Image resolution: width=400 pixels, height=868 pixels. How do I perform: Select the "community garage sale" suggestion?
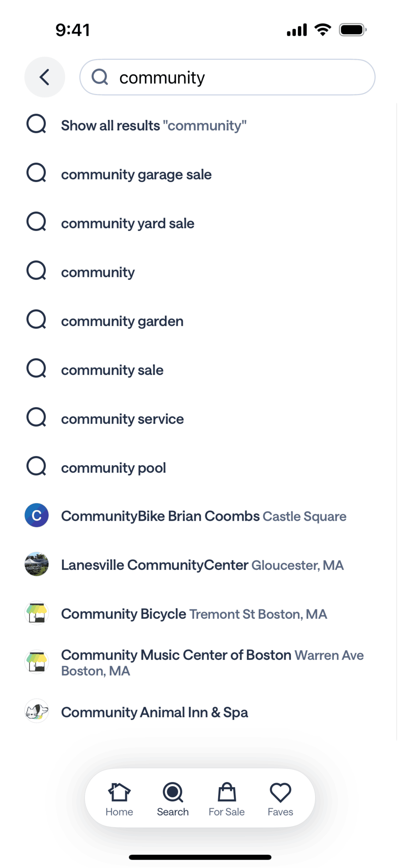click(136, 175)
